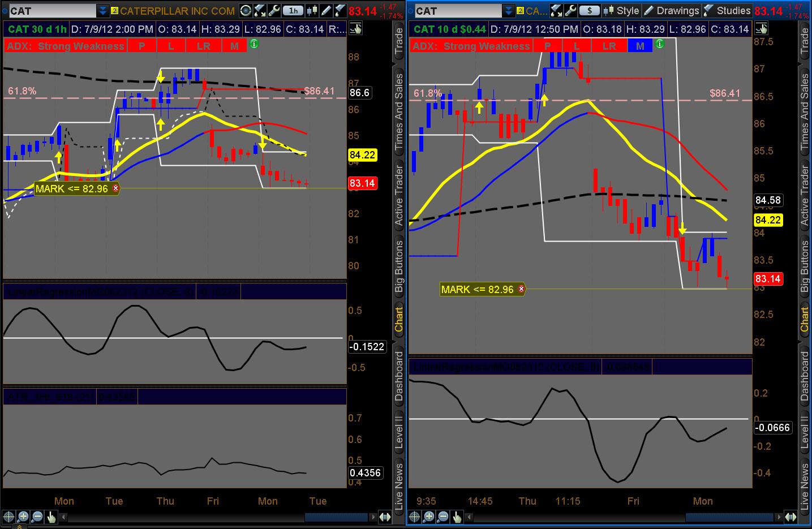The height and width of the screenshot is (529, 812).
Task: Click the CAT symbol field on right chart
Action: click(x=458, y=11)
